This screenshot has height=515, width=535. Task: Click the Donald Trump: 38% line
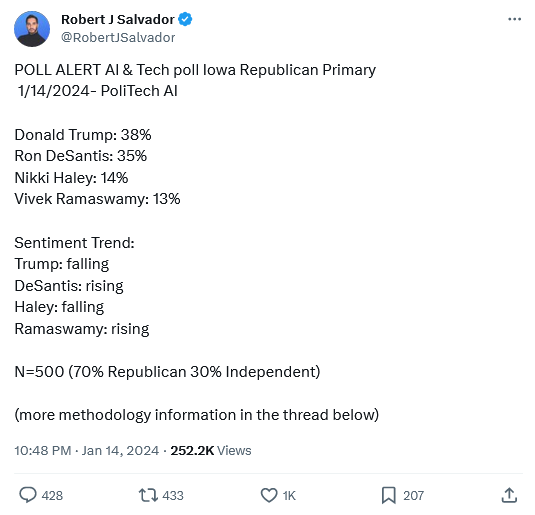click(83, 135)
